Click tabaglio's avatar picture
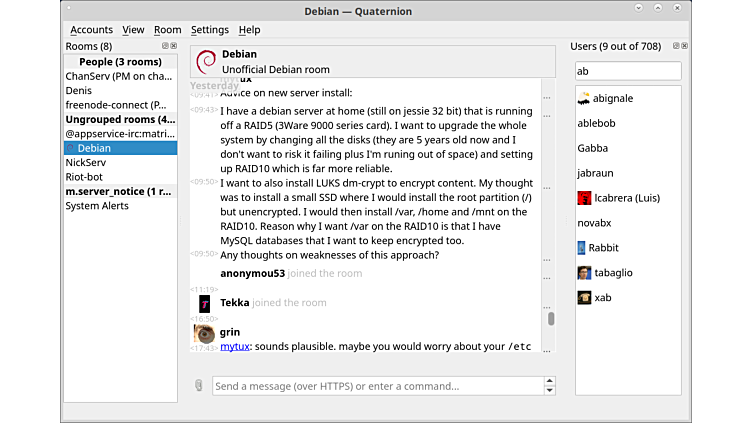752x423 pixels. (x=584, y=273)
